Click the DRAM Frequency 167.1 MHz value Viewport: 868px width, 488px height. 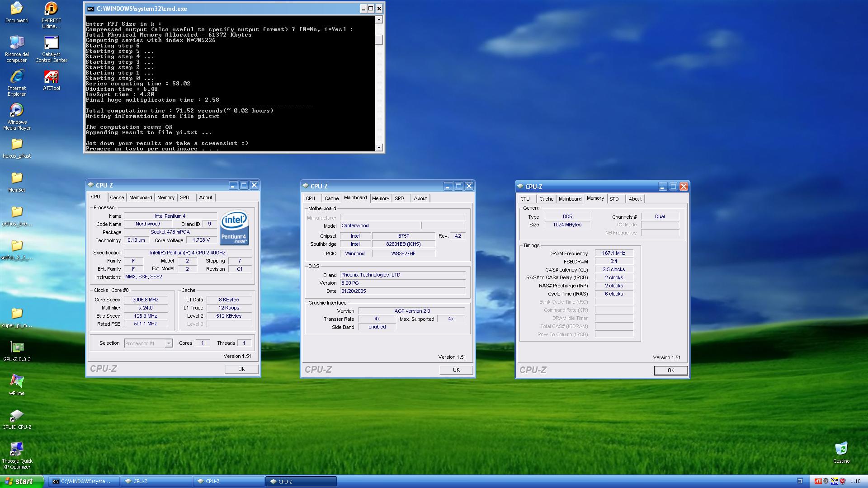[x=614, y=253]
